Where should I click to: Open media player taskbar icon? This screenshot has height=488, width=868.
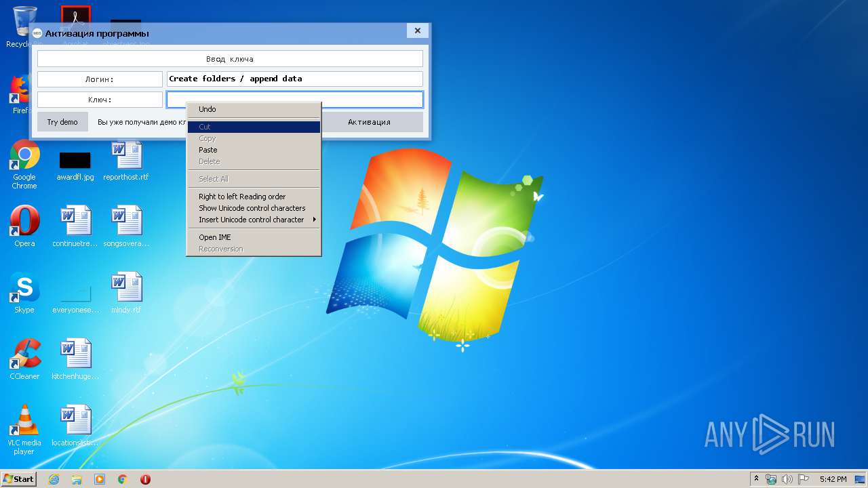point(100,479)
